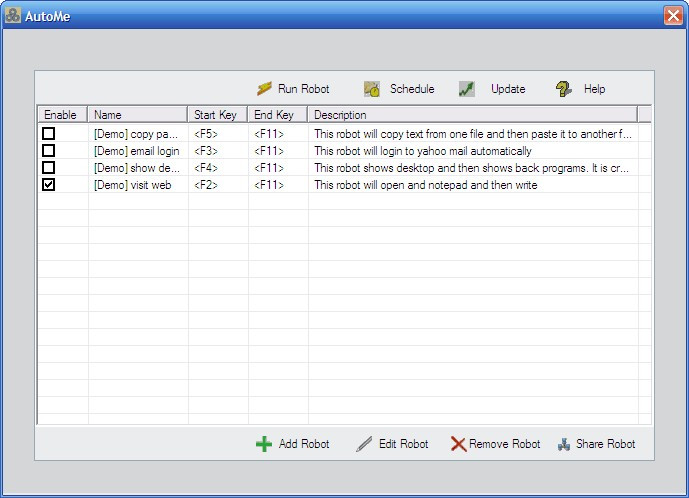
Task: Click the Update green chart icon
Action: (467, 89)
